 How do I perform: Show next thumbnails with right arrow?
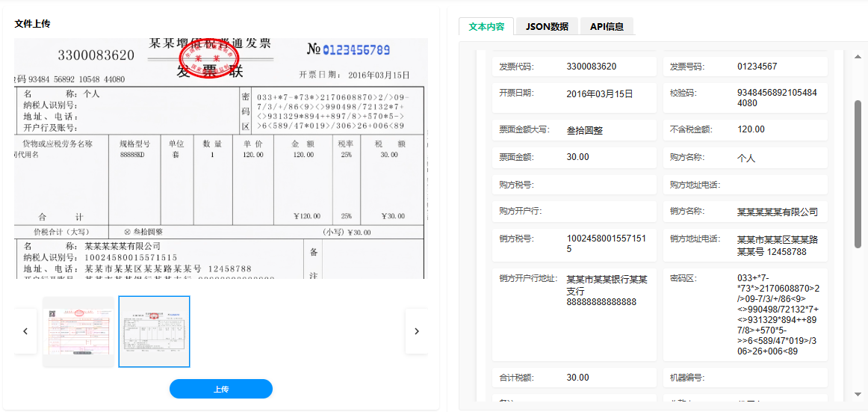pos(417,331)
